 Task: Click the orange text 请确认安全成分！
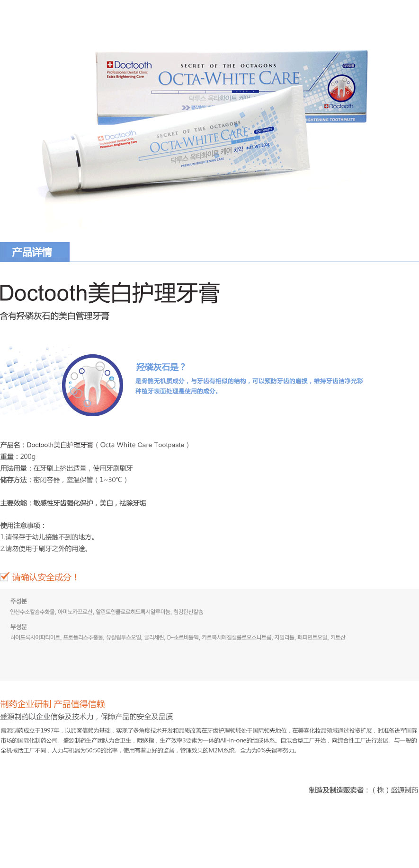point(45,577)
